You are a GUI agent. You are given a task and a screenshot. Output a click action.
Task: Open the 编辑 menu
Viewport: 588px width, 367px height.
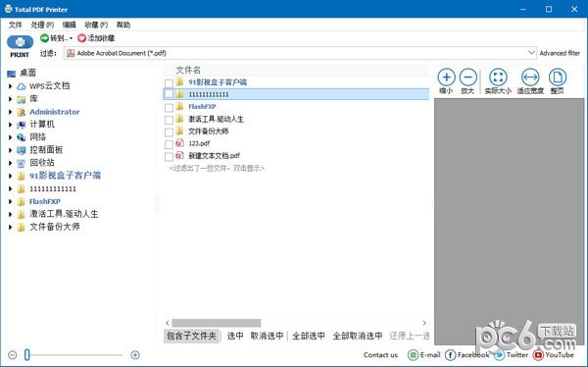[69, 25]
